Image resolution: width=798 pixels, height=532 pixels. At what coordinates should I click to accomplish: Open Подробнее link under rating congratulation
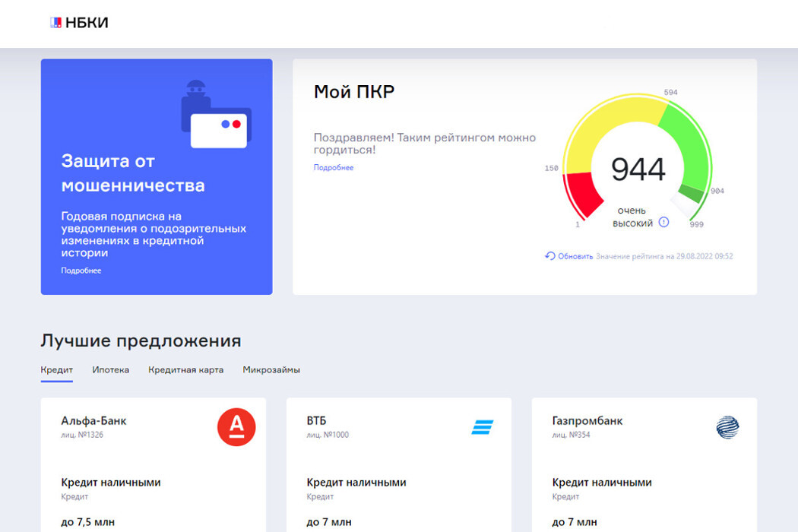tap(334, 167)
